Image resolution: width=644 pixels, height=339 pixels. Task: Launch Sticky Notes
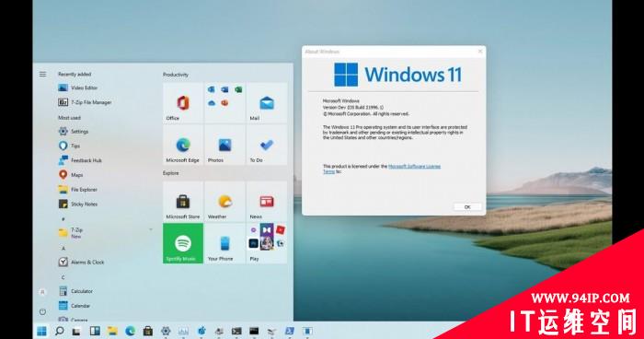point(78,205)
